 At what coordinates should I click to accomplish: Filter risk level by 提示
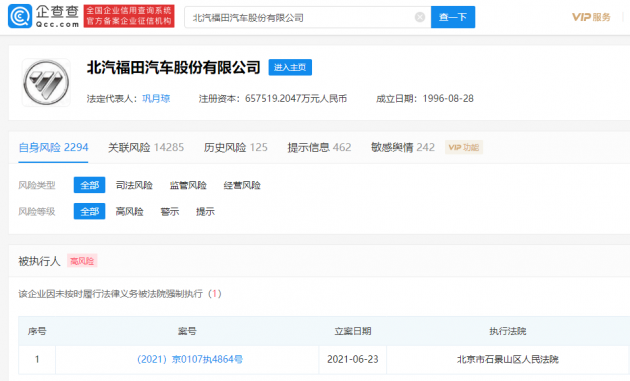[x=205, y=211]
